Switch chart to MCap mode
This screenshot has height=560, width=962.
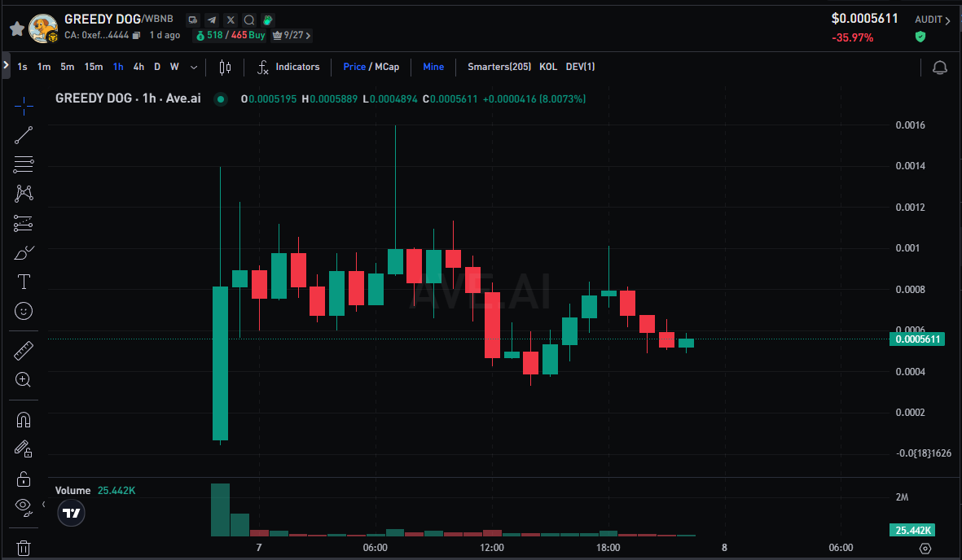coord(387,67)
